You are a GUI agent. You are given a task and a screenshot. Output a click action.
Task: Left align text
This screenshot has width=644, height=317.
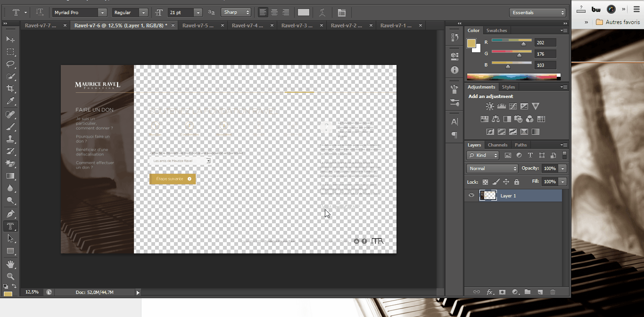click(263, 12)
